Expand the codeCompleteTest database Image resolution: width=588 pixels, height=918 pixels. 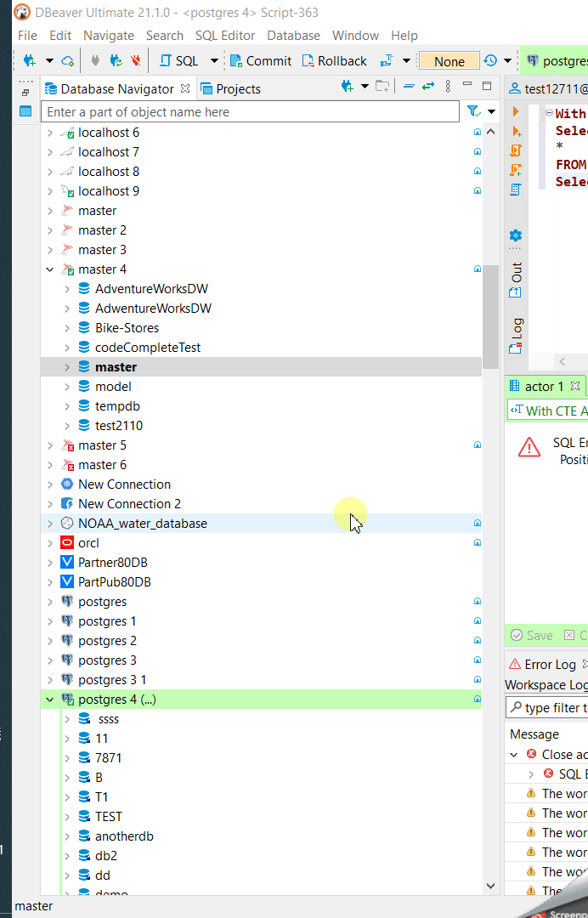click(x=67, y=347)
